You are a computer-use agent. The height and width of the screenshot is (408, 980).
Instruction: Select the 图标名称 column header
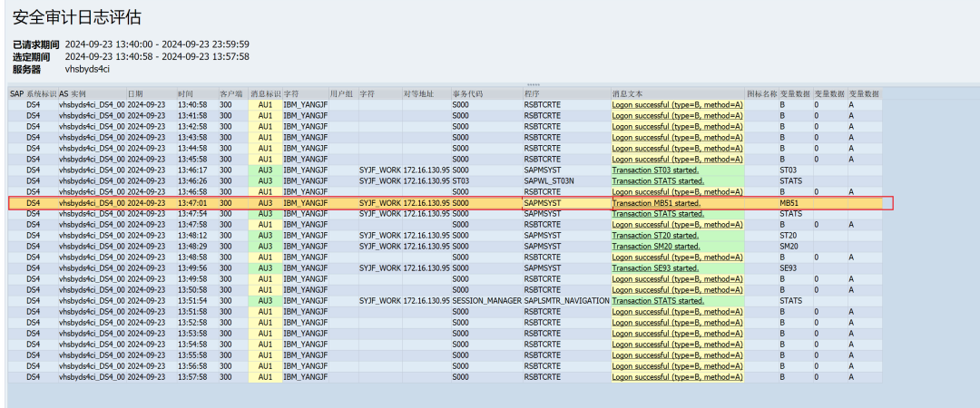[762, 93]
